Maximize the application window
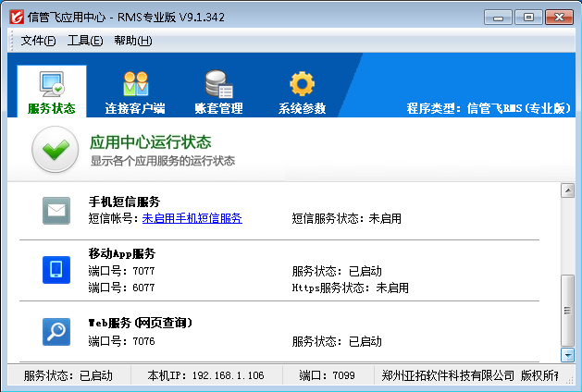The height and width of the screenshot is (392, 582). coord(528,16)
